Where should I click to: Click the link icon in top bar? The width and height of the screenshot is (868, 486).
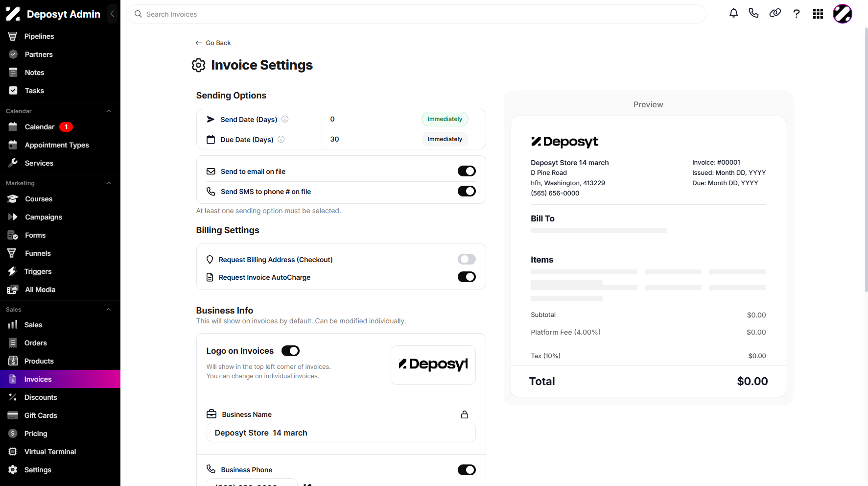tap(775, 13)
